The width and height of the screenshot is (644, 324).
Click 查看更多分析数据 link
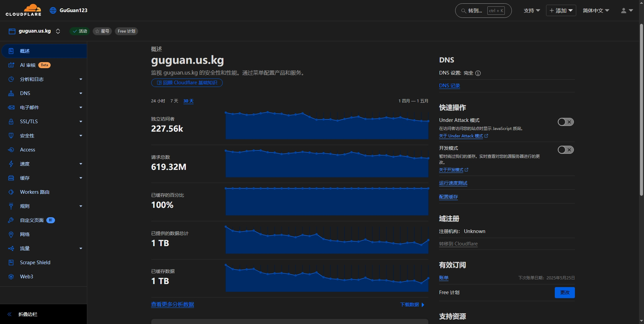coord(172,305)
